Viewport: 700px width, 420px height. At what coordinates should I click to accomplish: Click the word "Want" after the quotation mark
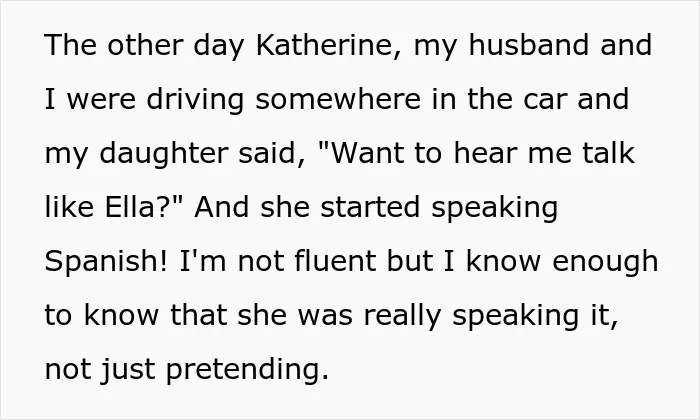click(x=365, y=153)
